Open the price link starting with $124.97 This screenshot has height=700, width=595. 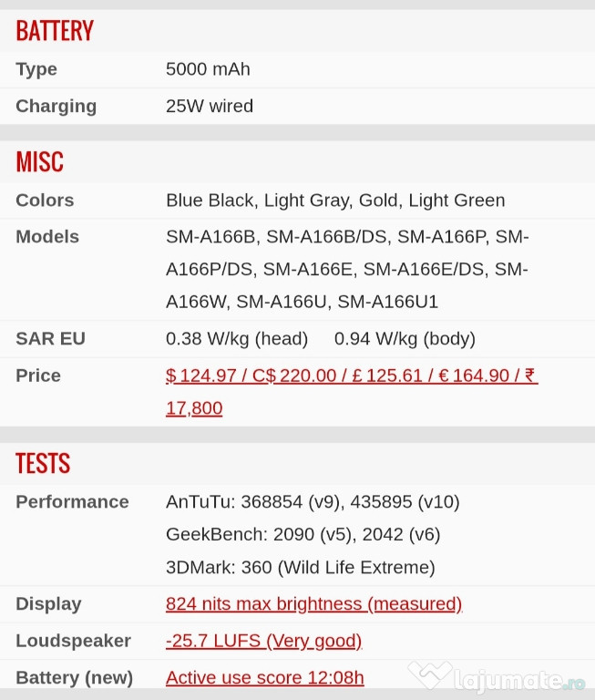click(351, 376)
